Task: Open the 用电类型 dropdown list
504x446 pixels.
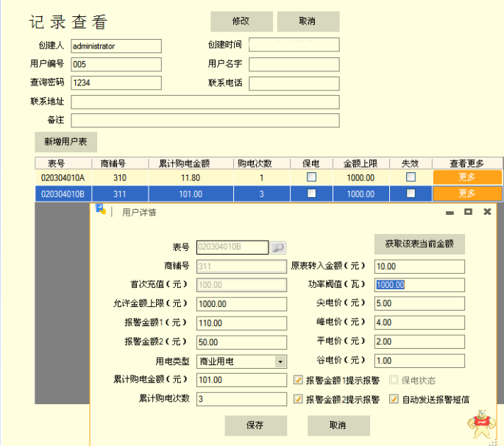Action: pos(280,361)
